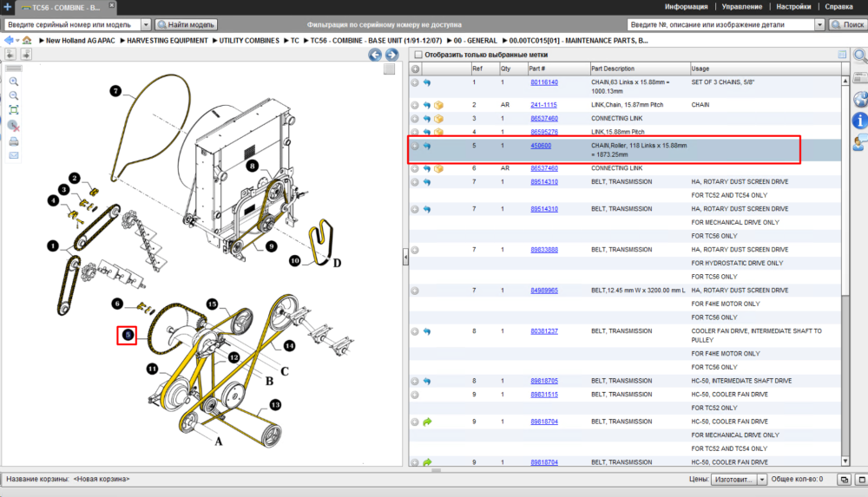Expand the serial number/model dropdown arrow
This screenshot has width=868, height=497.
(x=146, y=24)
